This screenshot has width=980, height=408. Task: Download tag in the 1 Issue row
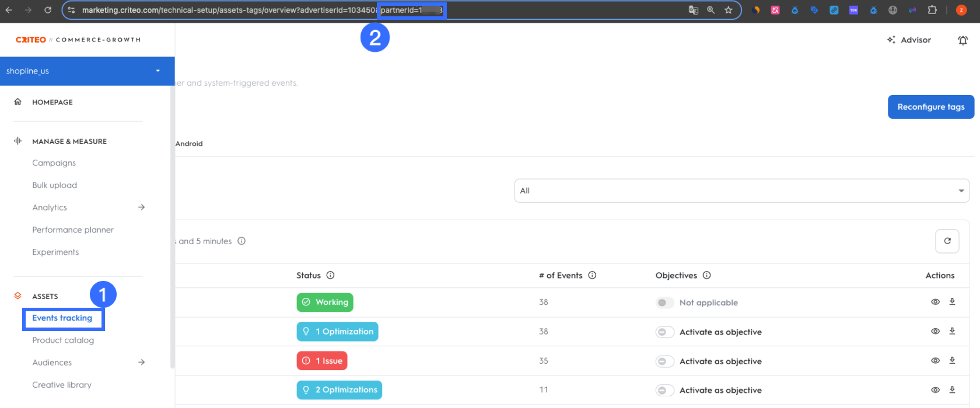click(x=952, y=360)
